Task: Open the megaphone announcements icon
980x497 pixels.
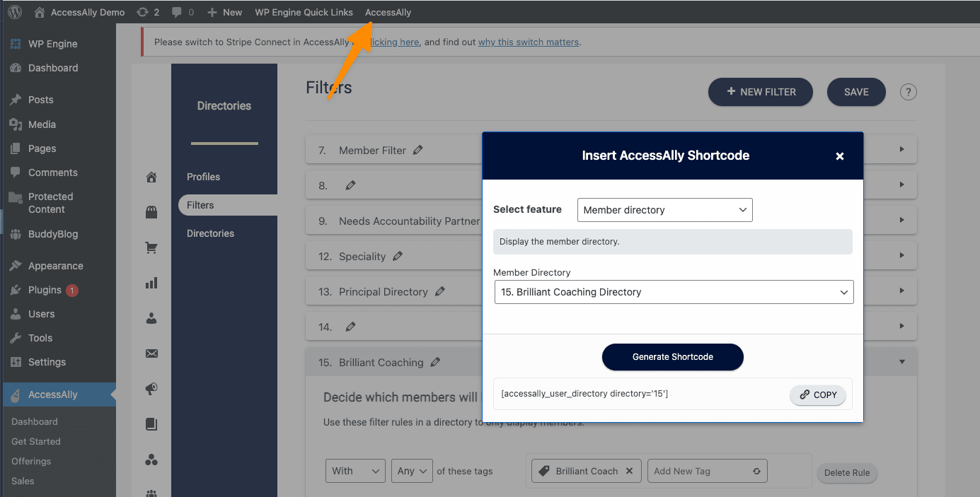Action: point(151,388)
